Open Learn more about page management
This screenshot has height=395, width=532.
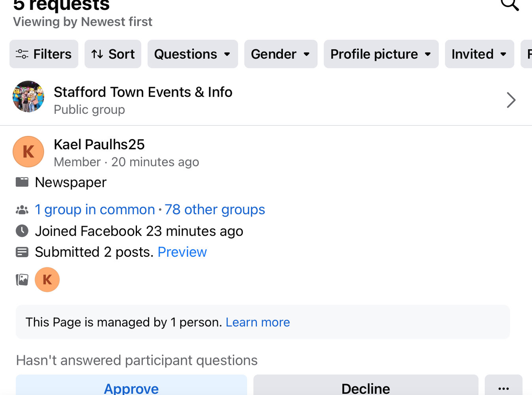click(x=258, y=322)
